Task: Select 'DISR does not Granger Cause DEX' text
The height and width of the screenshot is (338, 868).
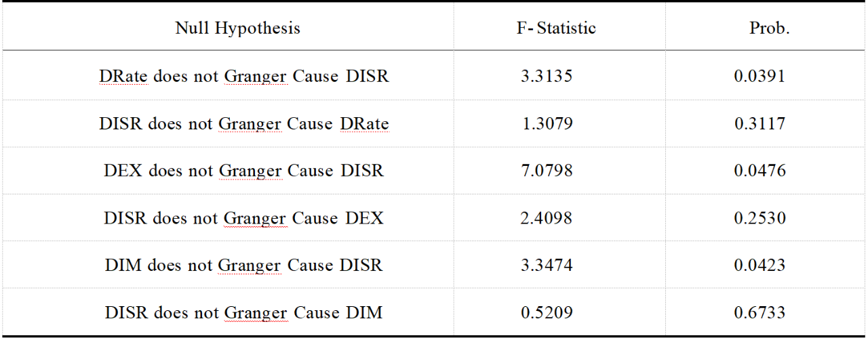Action: [x=244, y=218]
